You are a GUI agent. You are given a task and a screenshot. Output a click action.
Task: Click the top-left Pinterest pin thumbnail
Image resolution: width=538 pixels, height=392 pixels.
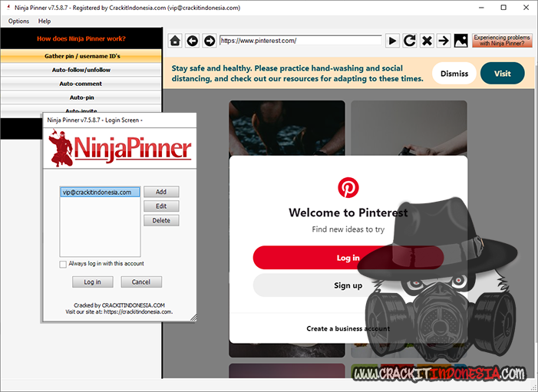pyautogui.click(x=287, y=128)
